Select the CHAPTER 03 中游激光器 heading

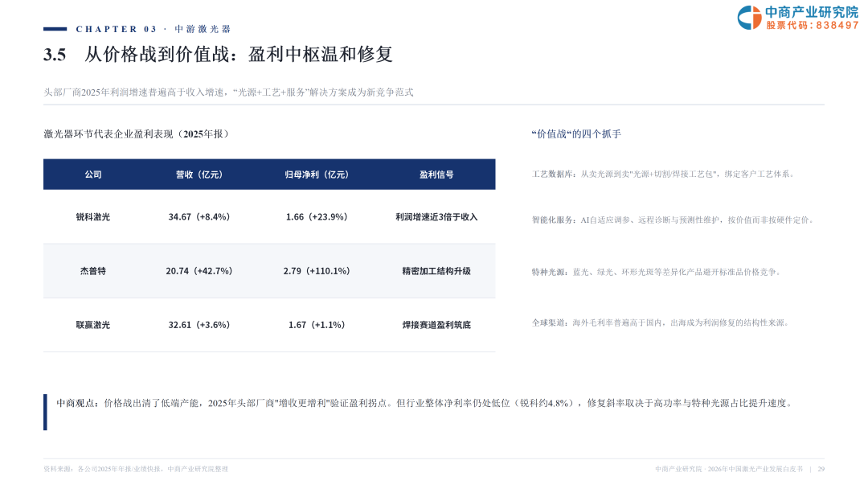[x=154, y=29]
